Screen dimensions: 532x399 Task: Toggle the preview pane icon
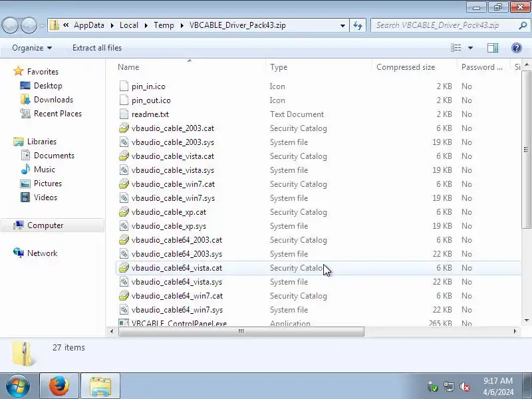point(493,48)
